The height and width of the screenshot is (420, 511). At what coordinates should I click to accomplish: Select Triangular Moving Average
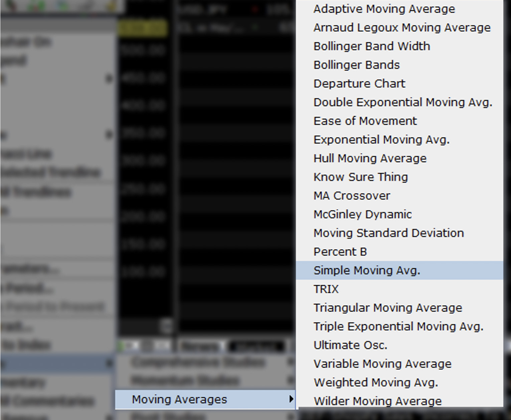[x=387, y=308]
